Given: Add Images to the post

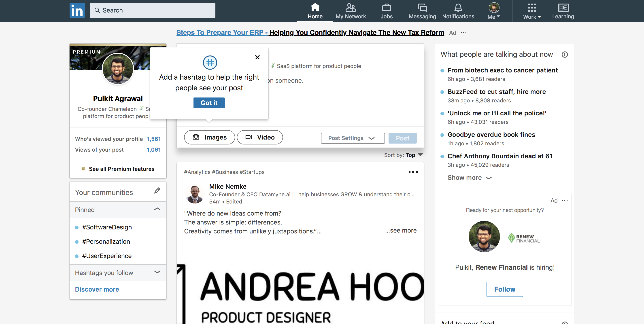Looking at the screenshot, I should point(210,137).
